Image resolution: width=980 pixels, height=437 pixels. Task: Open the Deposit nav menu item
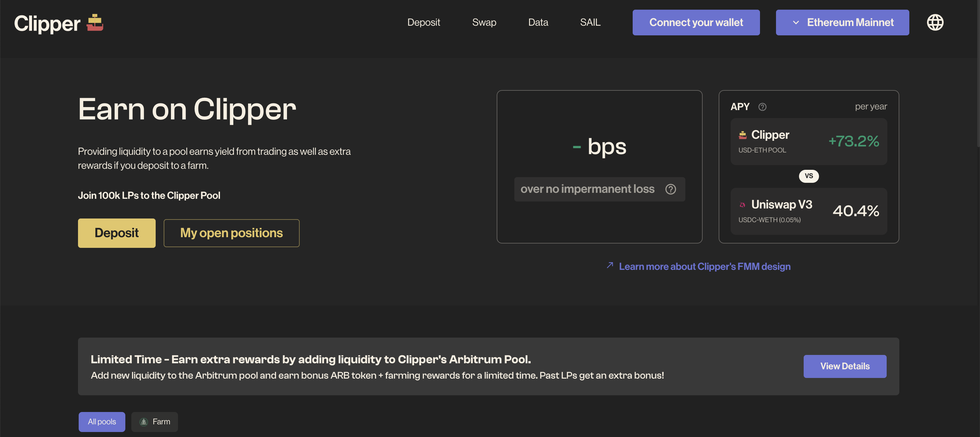tap(423, 22)
